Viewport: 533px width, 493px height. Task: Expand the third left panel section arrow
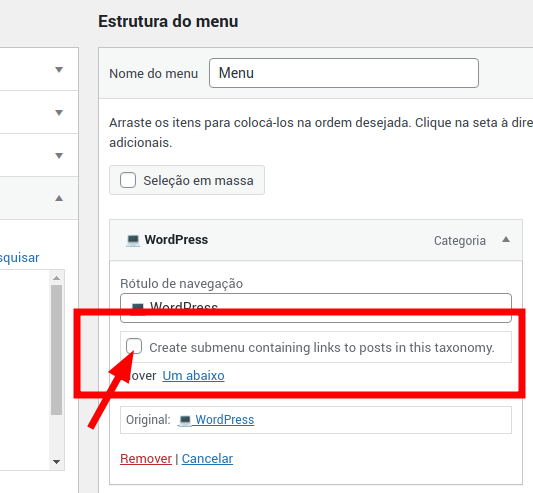click(x=59, y=155)
